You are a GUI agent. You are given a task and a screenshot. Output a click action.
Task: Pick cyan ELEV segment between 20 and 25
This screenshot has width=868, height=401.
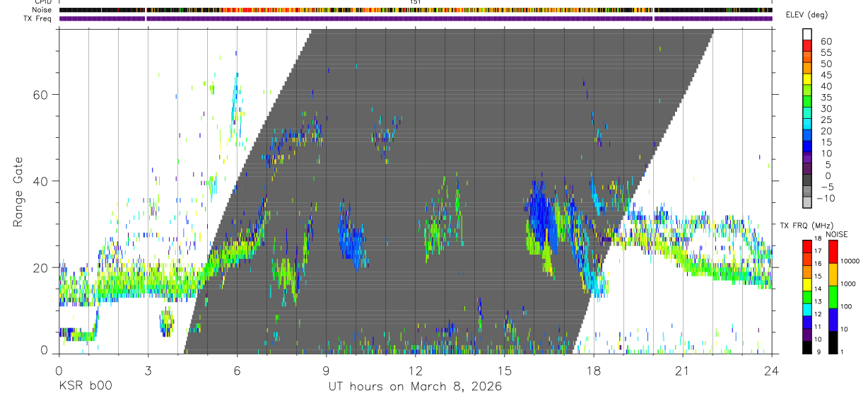[807, 122]
